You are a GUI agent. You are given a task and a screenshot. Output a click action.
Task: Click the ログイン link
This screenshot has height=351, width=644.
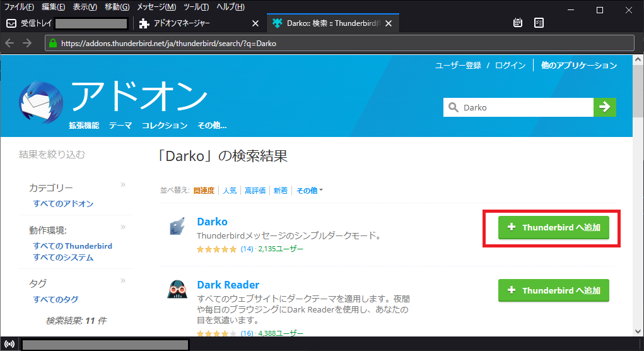[510, 66]
